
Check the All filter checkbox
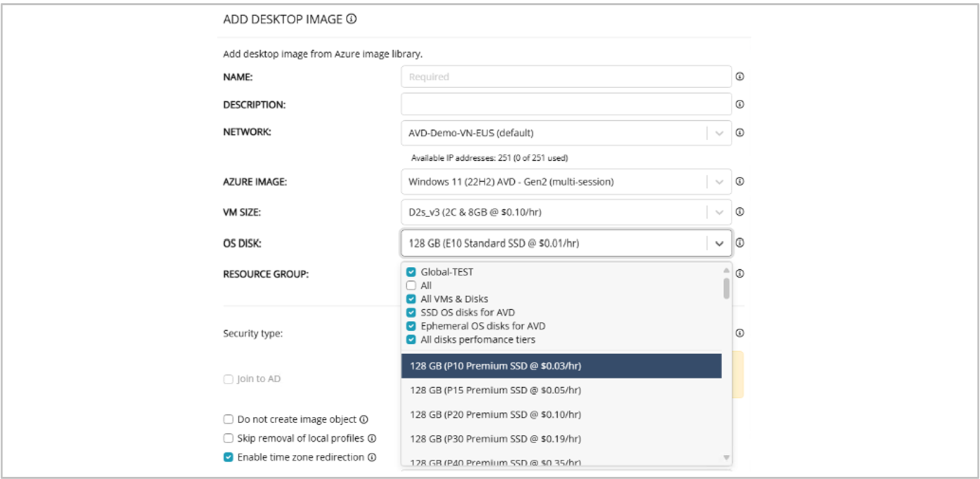pos(411,285)
